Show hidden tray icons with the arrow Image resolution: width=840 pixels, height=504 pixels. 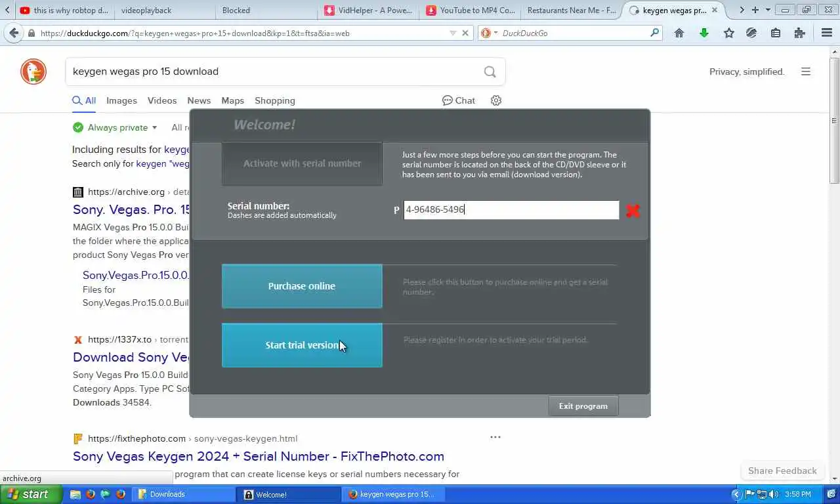[736, 494]
